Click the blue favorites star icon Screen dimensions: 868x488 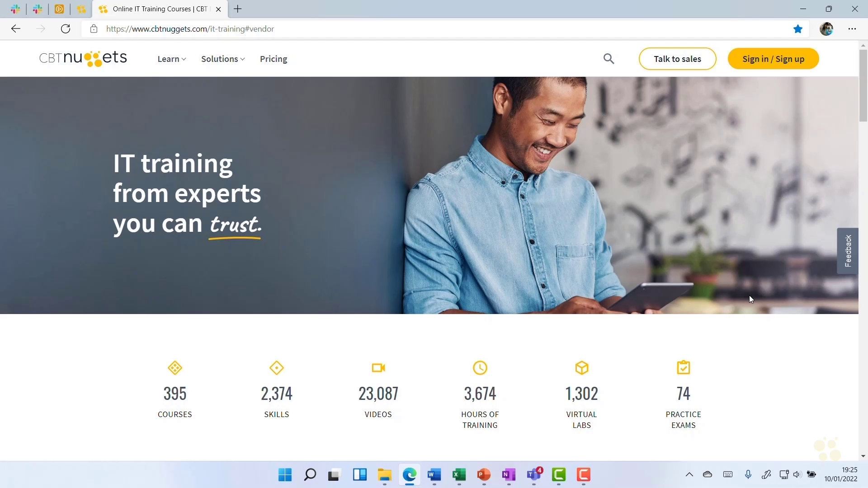tap(798, 29)
